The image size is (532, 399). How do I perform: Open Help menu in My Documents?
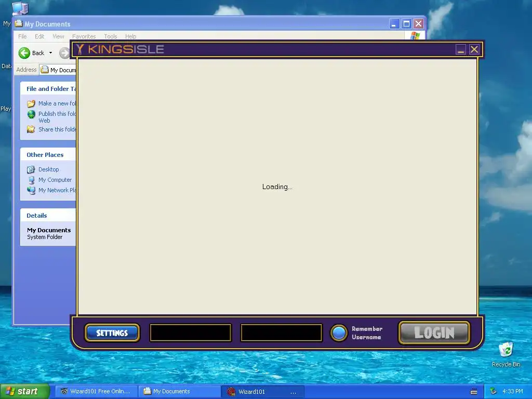(130, 36)
